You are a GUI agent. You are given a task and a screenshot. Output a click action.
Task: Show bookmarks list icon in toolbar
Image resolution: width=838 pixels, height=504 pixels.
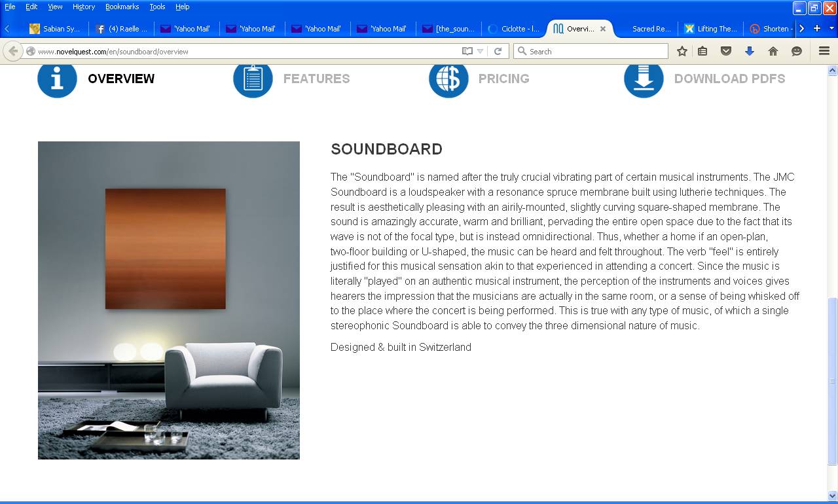[702, 51]
